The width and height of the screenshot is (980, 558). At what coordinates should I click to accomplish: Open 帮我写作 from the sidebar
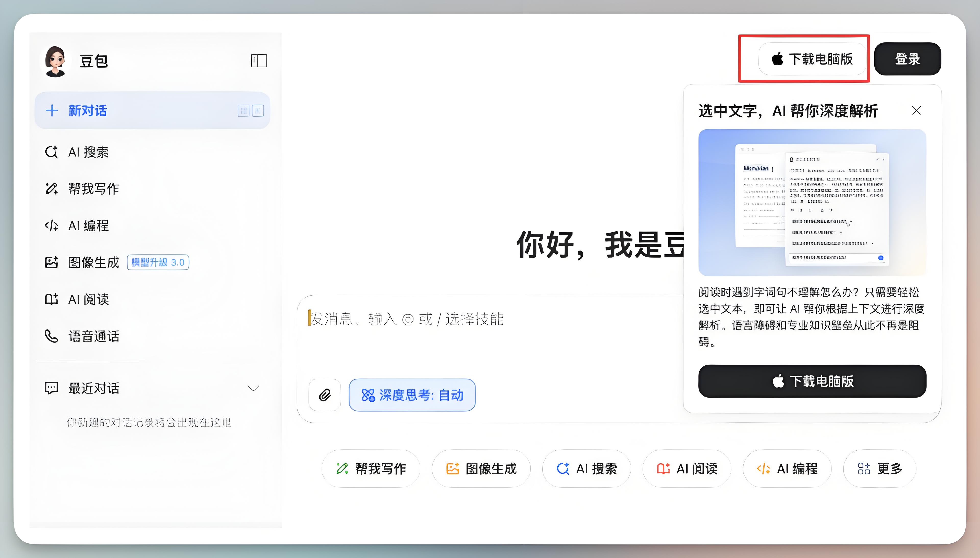(x=92, y=188)
